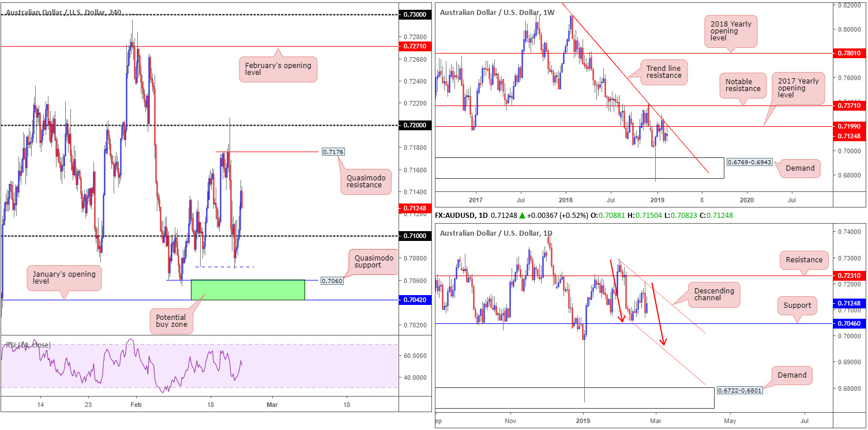Click '2020' on the weekly time axis
The width and height of the screenshot is (868, 430).
click(x=746, y=200)
